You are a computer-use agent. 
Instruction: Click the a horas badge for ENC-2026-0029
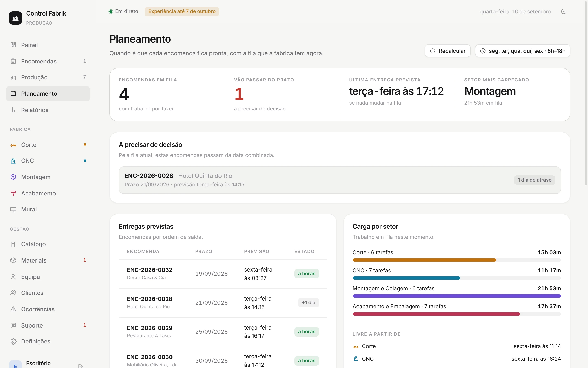tap(307, 331)
